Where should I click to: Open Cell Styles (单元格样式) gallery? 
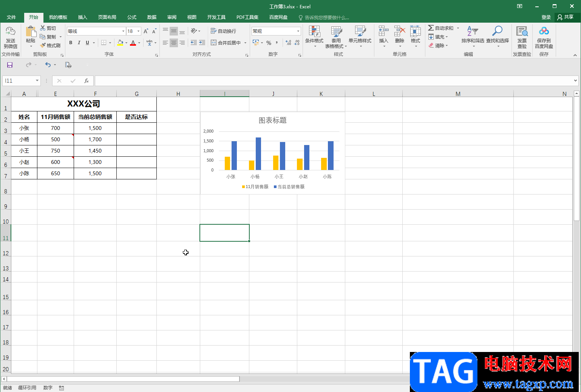[360, 37]
